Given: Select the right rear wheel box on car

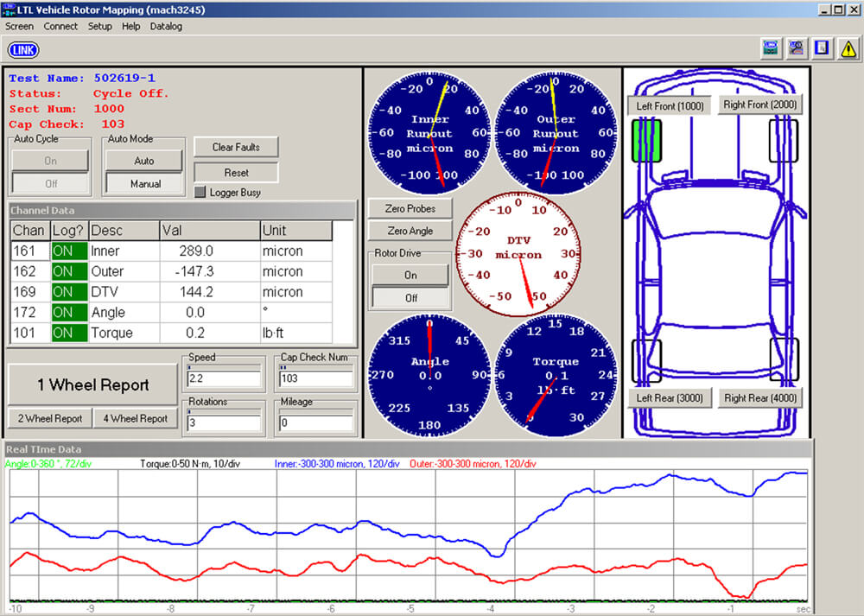Looking at the screenshot, I should click(x=785, y=360).
